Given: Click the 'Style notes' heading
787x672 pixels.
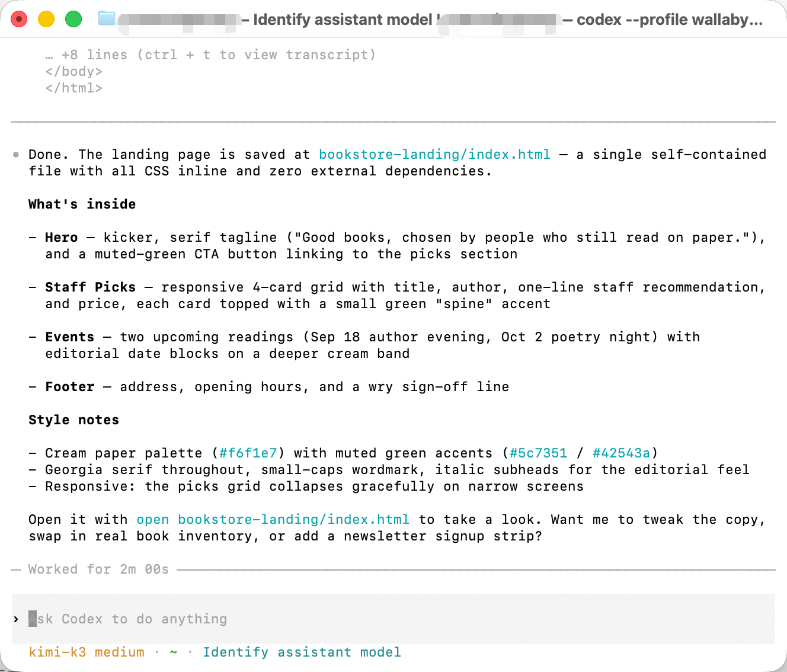Looking at the screenshot, I should click(x=73, y=420).
